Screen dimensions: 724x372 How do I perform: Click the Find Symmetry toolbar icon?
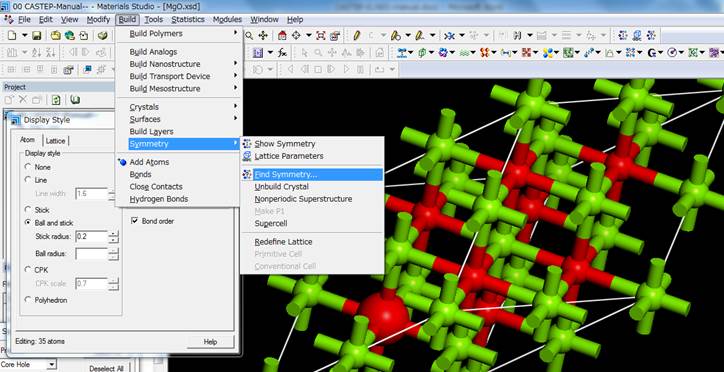click(x=651, y=35)
